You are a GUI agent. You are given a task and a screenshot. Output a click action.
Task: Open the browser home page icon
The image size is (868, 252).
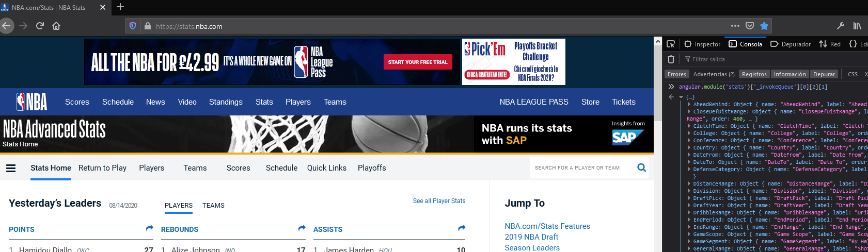56,26
